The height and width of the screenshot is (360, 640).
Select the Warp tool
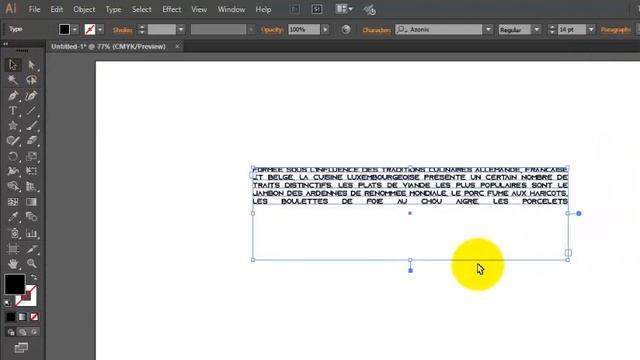point(13,171)
